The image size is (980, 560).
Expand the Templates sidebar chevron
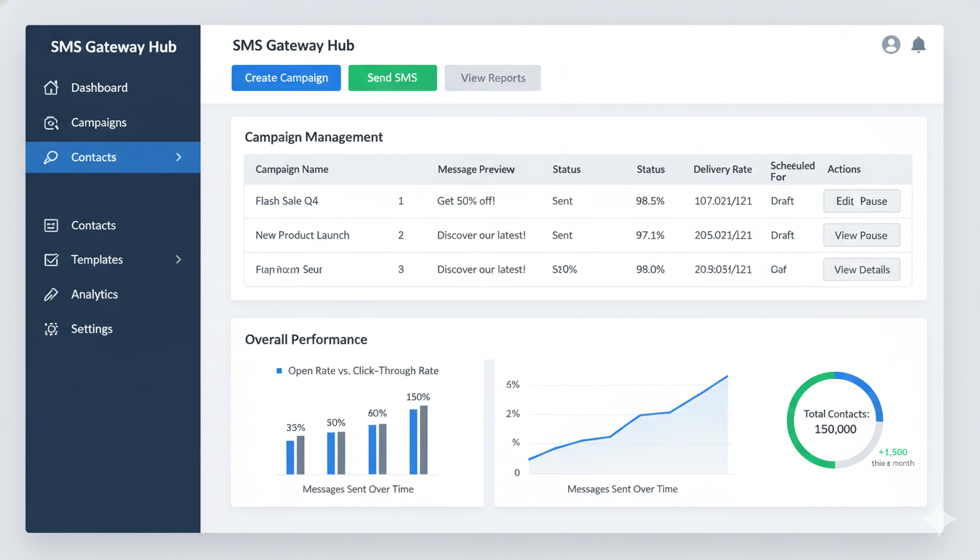[x=178, y=259]
